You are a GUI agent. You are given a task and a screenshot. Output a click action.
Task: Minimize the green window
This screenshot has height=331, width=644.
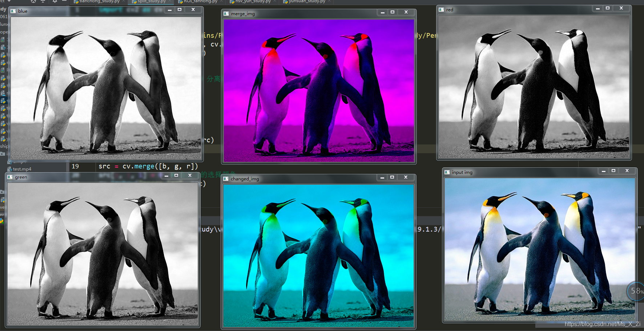pos(166,176)
